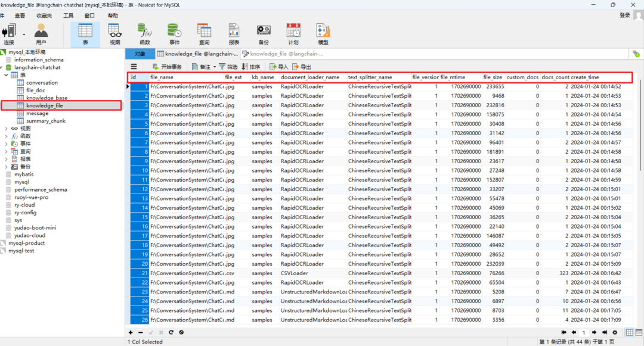Click the 开始事务 button

(x=167, y=67)
